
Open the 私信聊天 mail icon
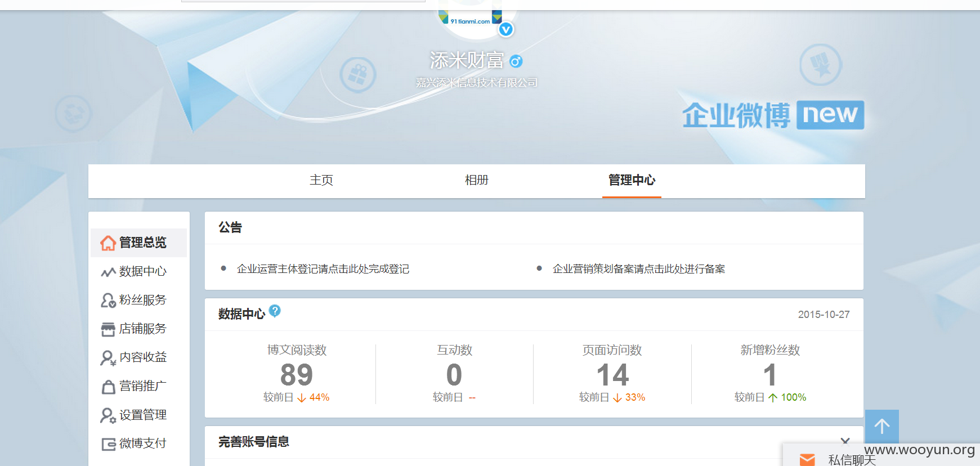(807, 460)
